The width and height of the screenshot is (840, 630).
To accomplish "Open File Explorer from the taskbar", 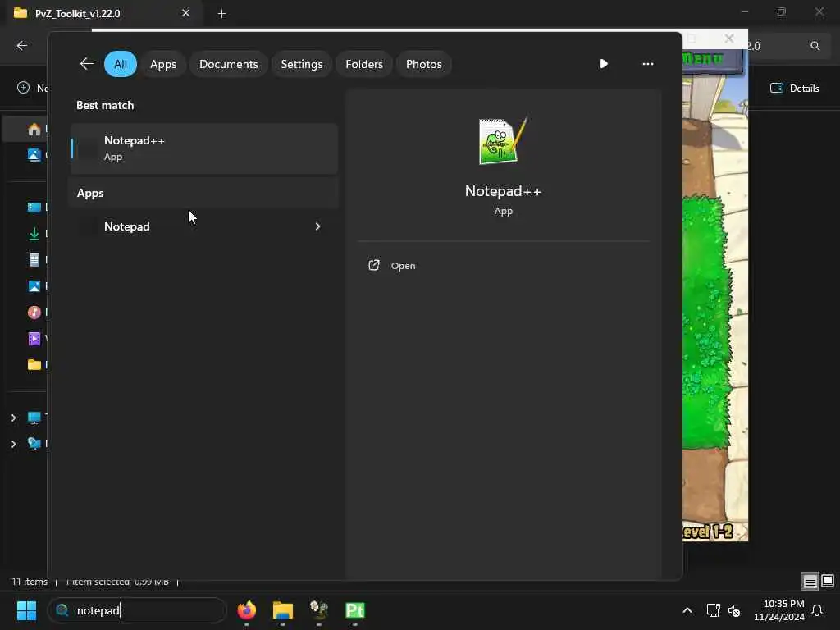I will [283, 610].
